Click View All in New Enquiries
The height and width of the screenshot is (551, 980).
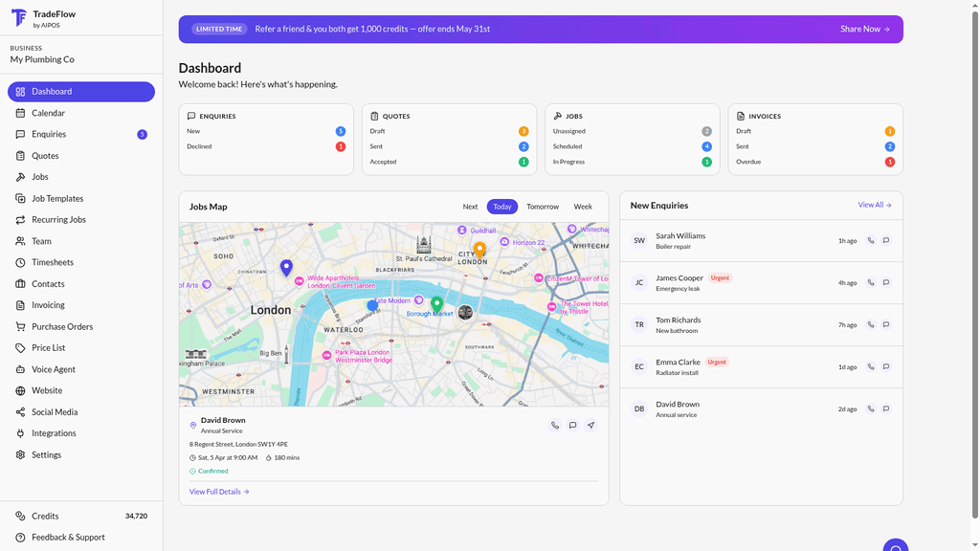coord(875,205)
